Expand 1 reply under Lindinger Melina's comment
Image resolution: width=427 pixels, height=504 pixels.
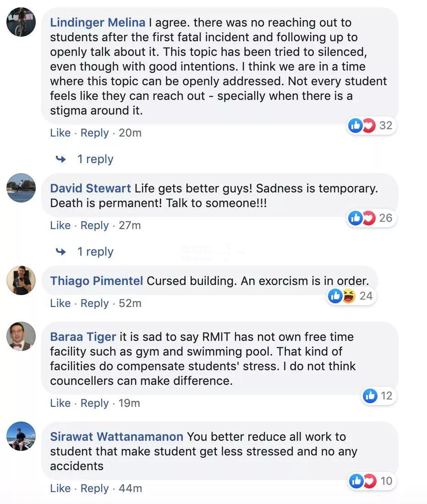95,159
